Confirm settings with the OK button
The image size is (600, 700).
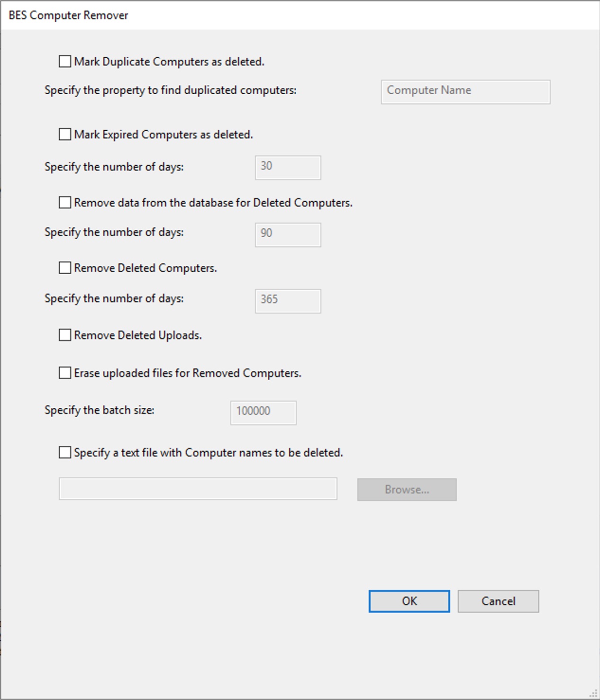coord(409,601)
